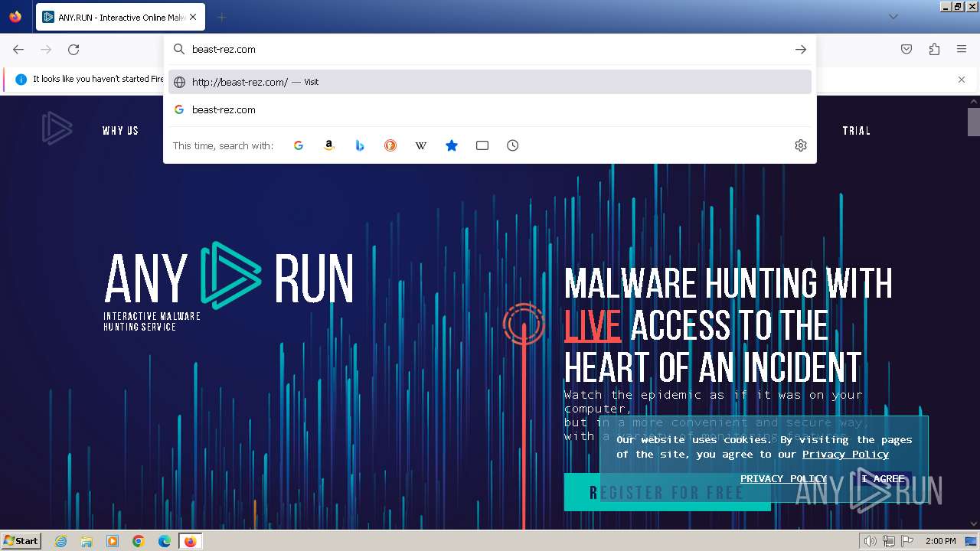Search within History clock icon
Image resolution: width=980 pixels, height=551 pixels.
(x=513, y=145)
